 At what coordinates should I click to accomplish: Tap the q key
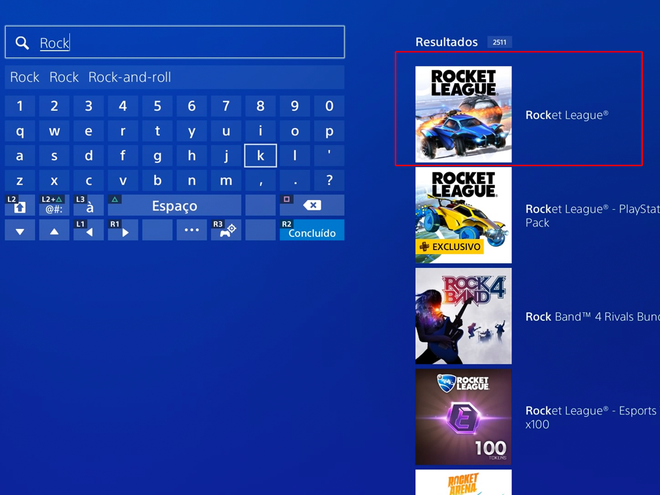(x=20, y=131)
